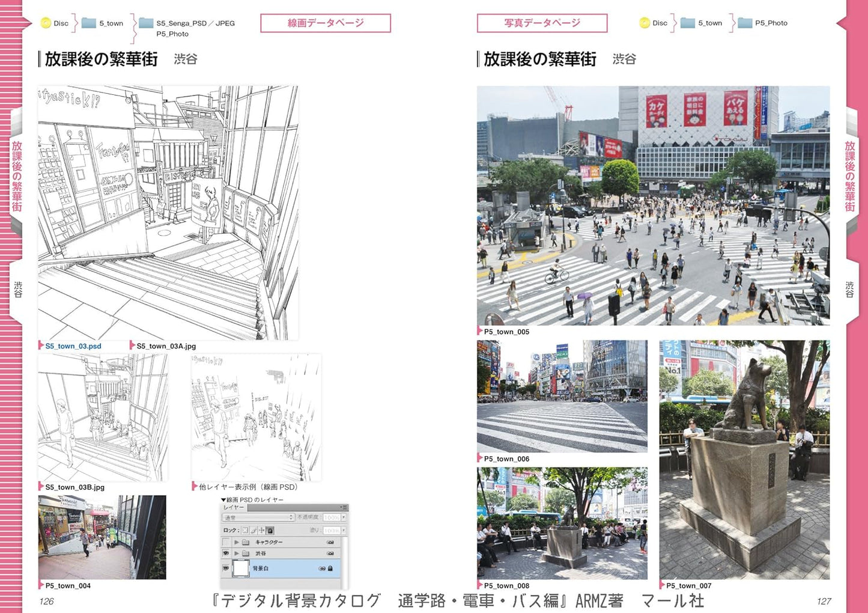
Task: Click the 5_town folder icon on right page
Action: point(688,23)
